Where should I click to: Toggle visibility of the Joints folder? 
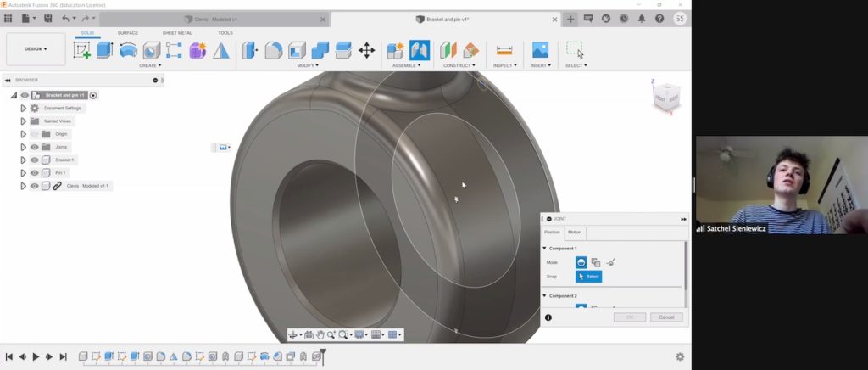(35, 147)
